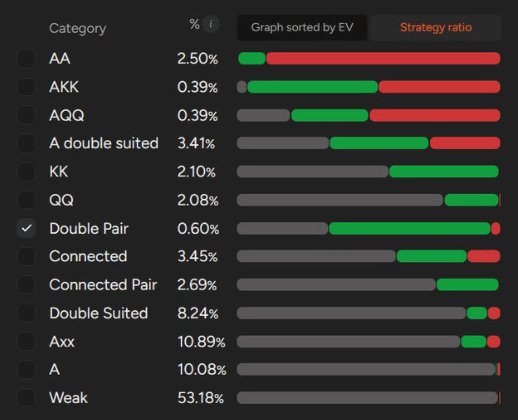Image resolution: width=518 pixels, height=420 pixels.
Task: Click the red segment of the AA bar
Action: [x=383, y=59]
